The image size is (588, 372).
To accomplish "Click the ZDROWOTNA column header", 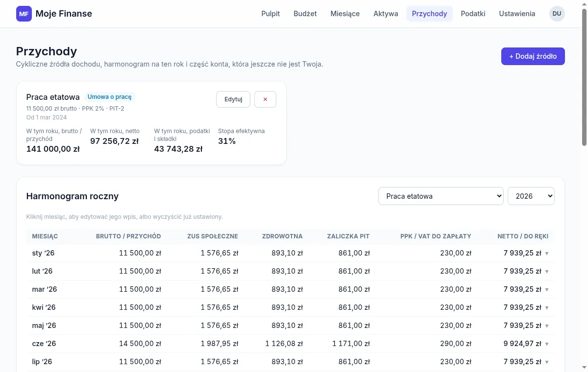I will 282,236.
